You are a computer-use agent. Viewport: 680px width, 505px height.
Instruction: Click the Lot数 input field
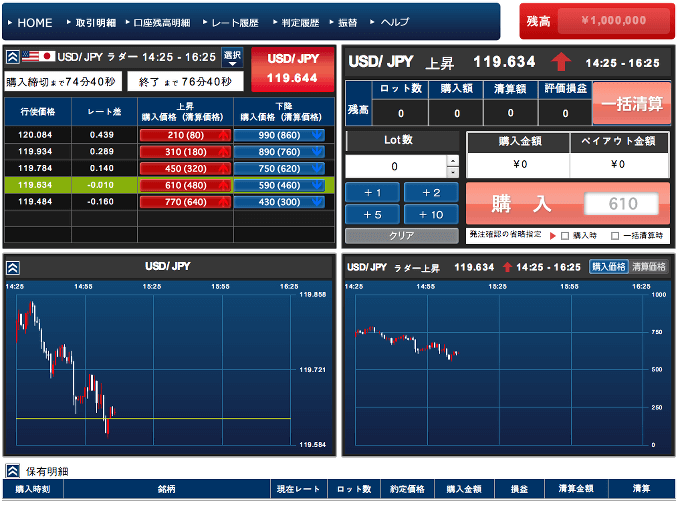point(396,167)
